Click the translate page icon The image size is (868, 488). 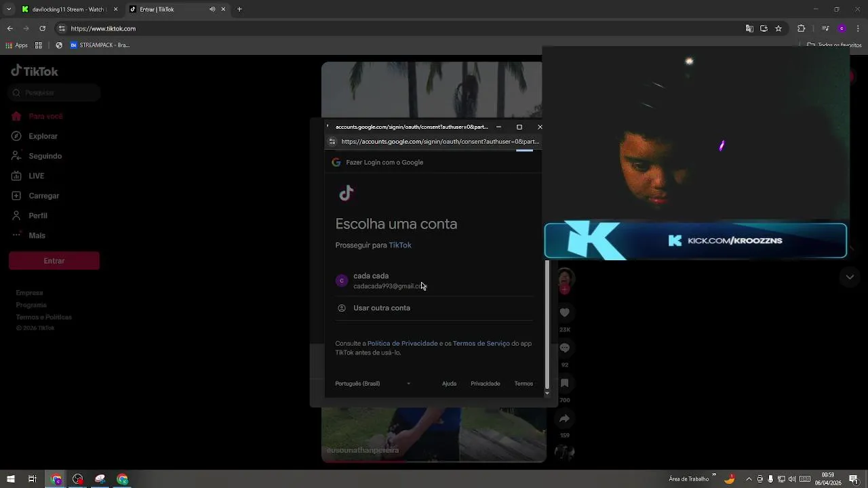coord(749,28)
